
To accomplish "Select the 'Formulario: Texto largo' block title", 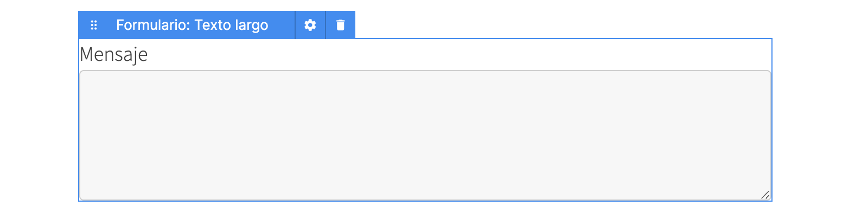I will tap(192, 25).
